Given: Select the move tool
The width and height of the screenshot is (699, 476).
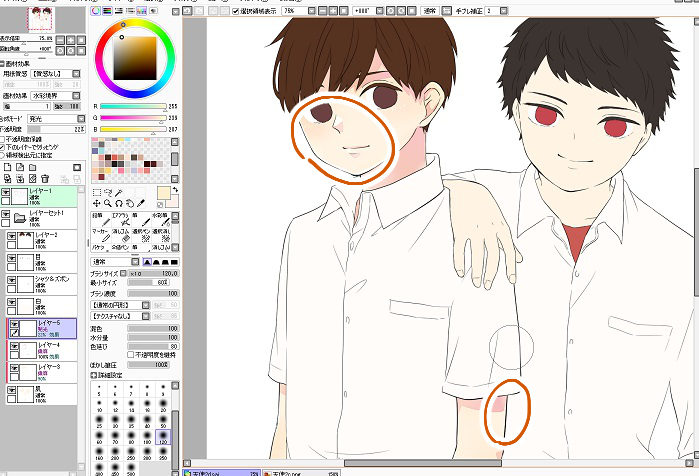Looking at the screenshot, I should (x=97, y=203).
